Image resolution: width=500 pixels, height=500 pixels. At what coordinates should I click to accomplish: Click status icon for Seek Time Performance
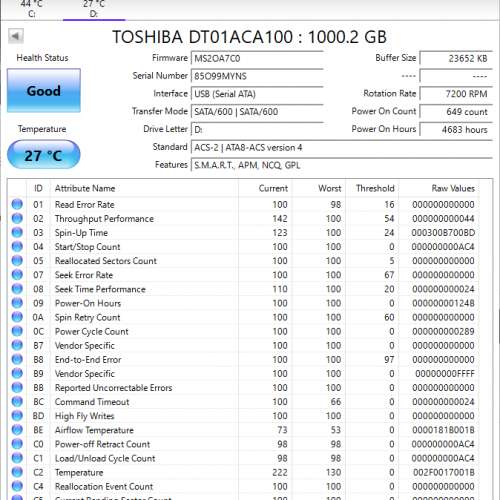pyautogui.click(x=17, y=289)
